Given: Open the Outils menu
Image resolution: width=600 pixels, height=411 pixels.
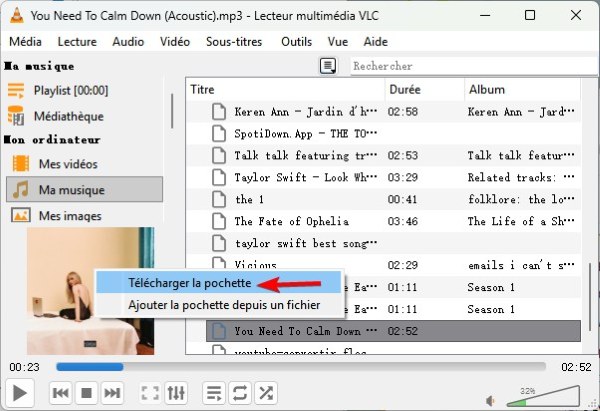Looking at the screenshot, I should tap(296, 41).
